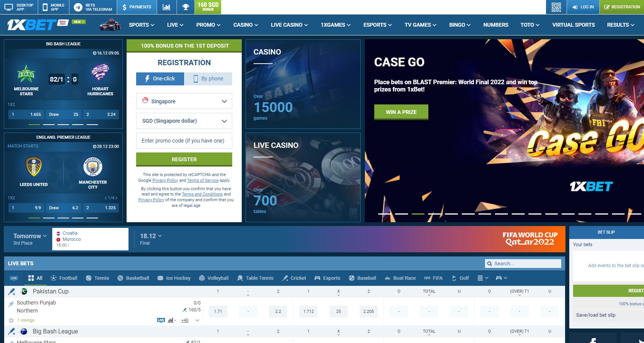Click the promo code input field

[x=184, y=141]
